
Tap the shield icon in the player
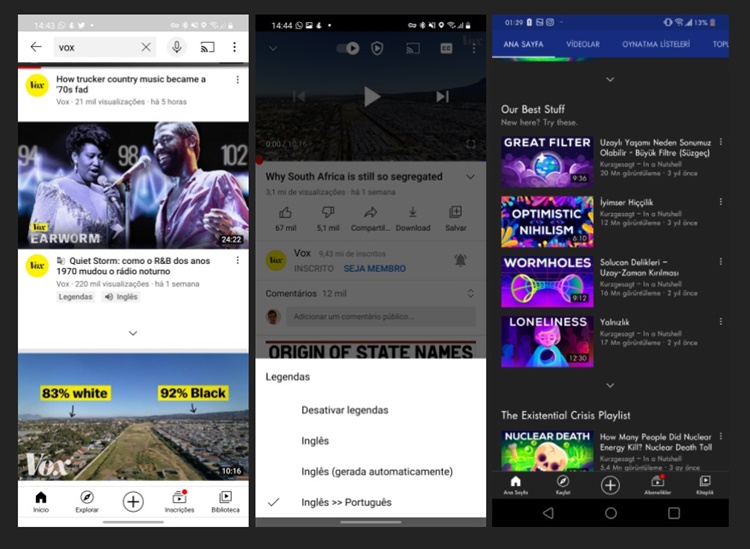(377, 48)
